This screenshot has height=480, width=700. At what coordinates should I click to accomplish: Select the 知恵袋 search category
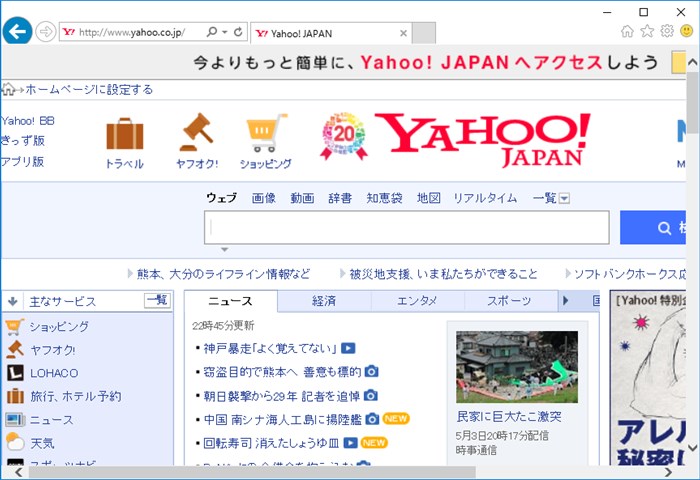click(384, 198)
